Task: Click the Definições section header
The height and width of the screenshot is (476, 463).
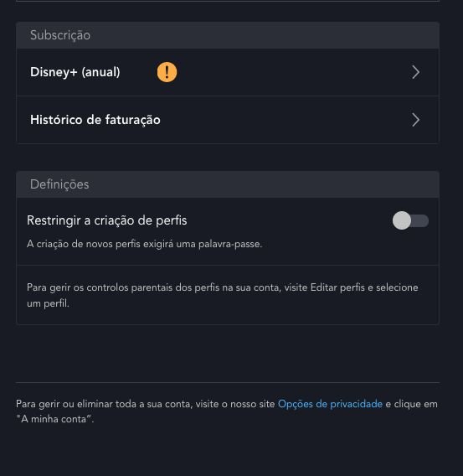Action: tap(228, 184)
